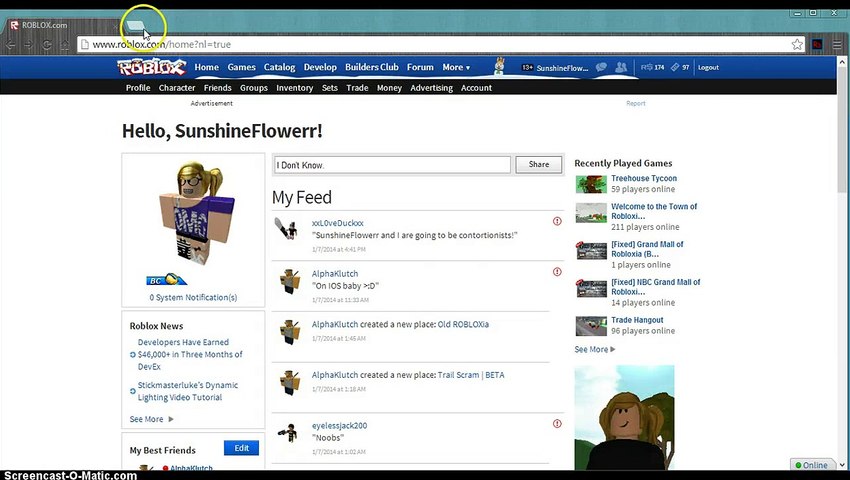
Task: Go to Trade submenu
Action: point(357,87)
